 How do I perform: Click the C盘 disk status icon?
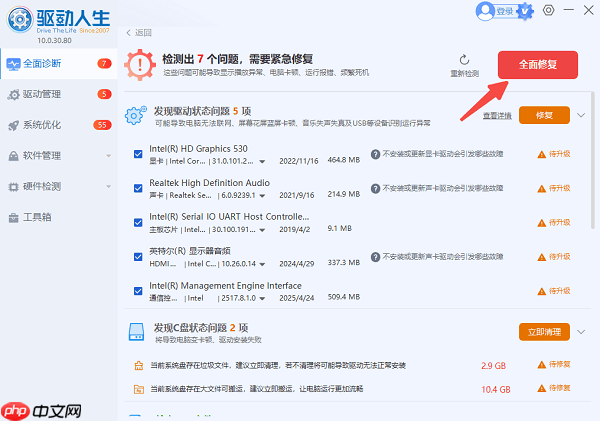click(137, 332)
